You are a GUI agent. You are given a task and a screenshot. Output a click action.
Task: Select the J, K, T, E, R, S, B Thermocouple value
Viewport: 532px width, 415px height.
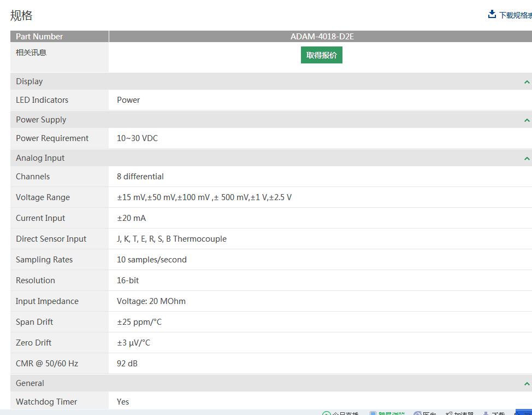click(x=172, y=239)
